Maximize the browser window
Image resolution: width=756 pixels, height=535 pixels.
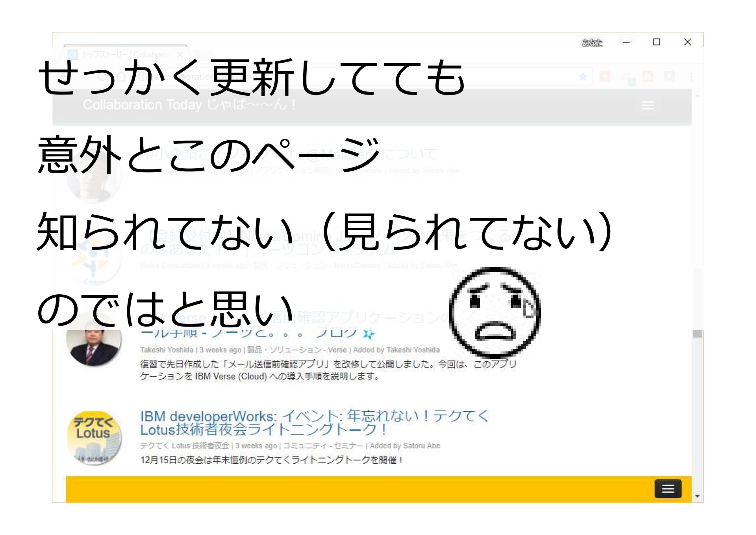[x=656, y=42]
